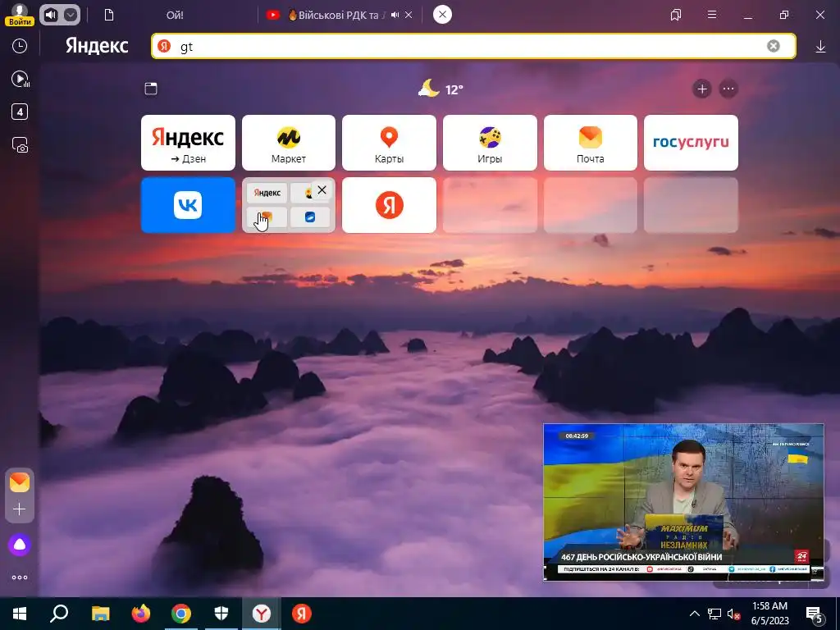
Task: Click into the search field containing gt
Action: [x=473, y=47]
